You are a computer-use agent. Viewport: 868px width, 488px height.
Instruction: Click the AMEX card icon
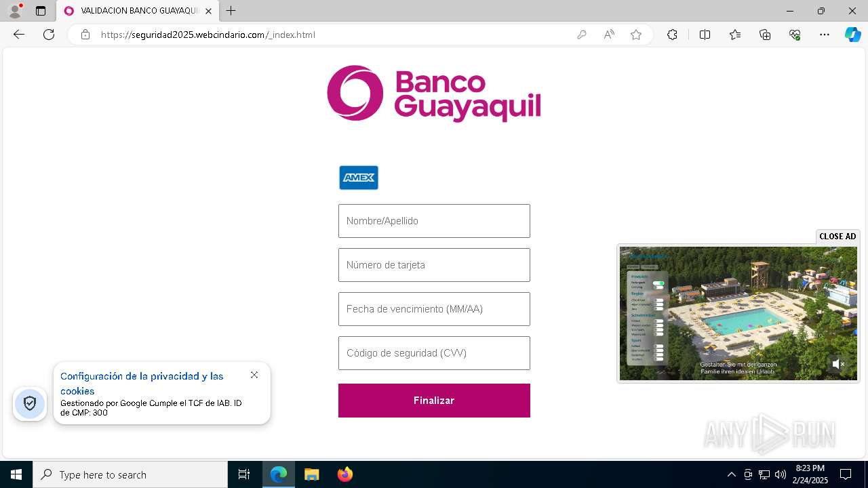tap(359, 178)
